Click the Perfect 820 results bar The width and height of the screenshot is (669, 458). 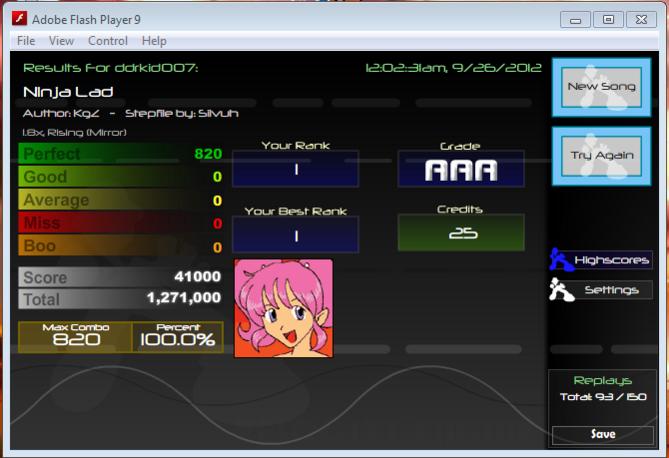(x=121, y=154)
